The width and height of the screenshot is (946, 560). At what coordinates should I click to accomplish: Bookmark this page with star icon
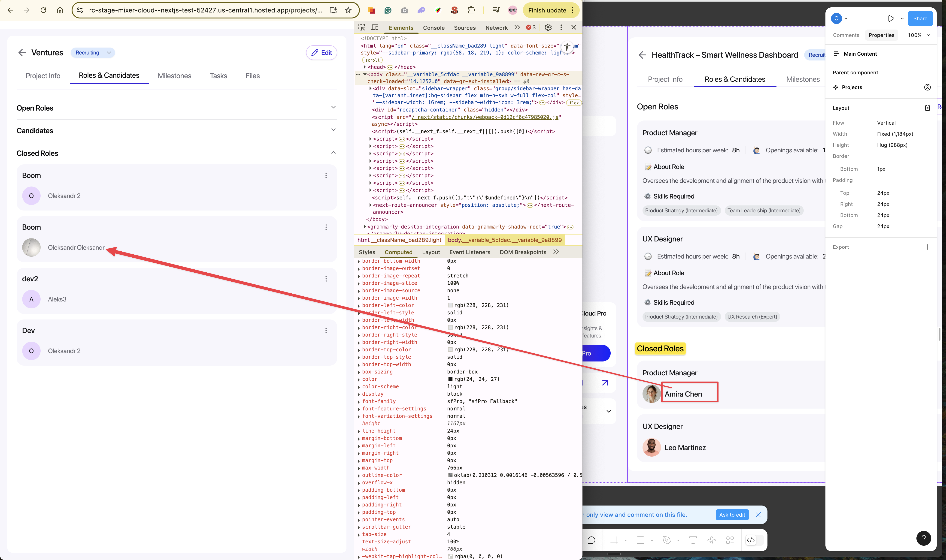click(348, 10)
